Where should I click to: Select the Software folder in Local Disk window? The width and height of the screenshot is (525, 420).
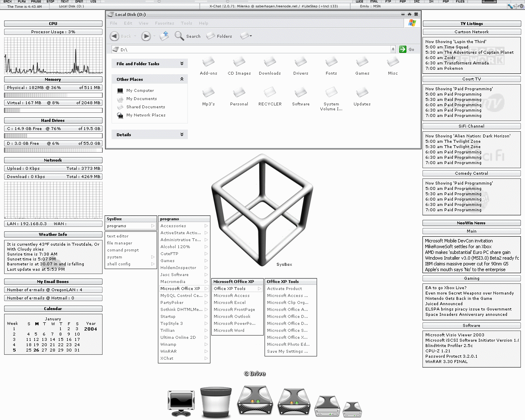301,96
